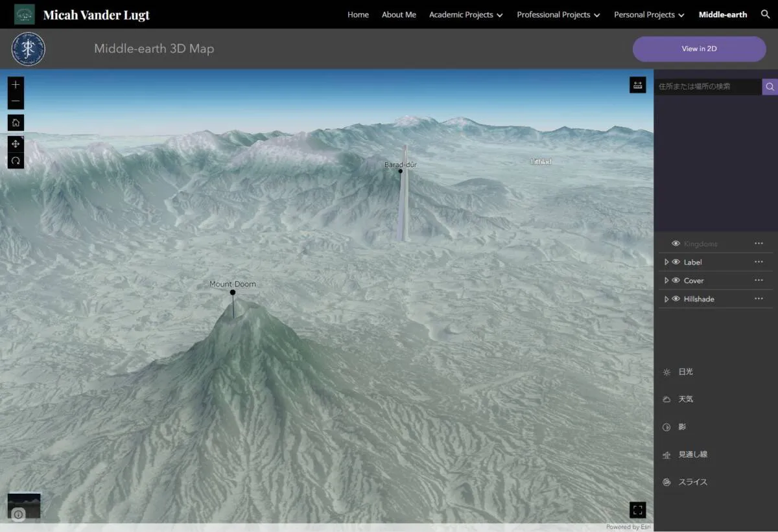Toggle visibility of Cover layer

(x=676, y=281)
